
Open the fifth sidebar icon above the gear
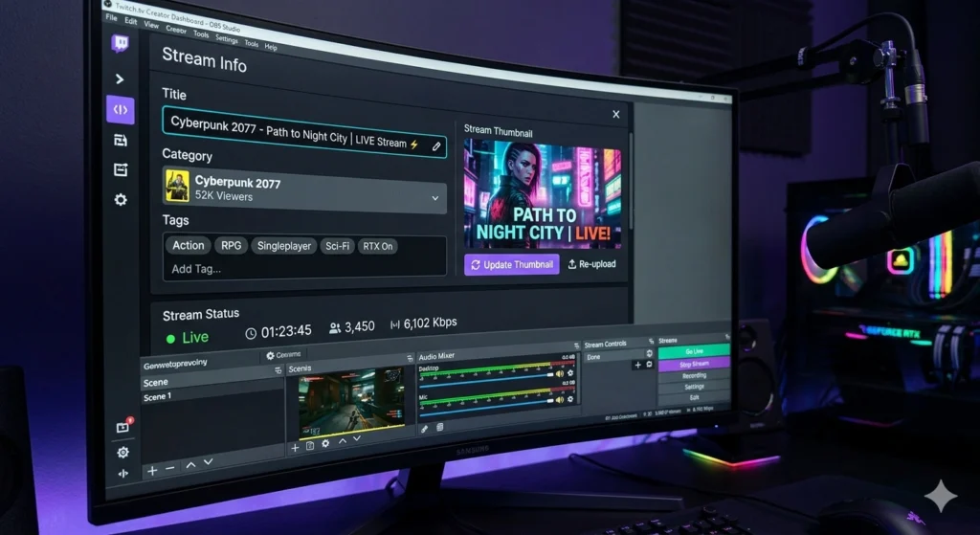point(121,169)
